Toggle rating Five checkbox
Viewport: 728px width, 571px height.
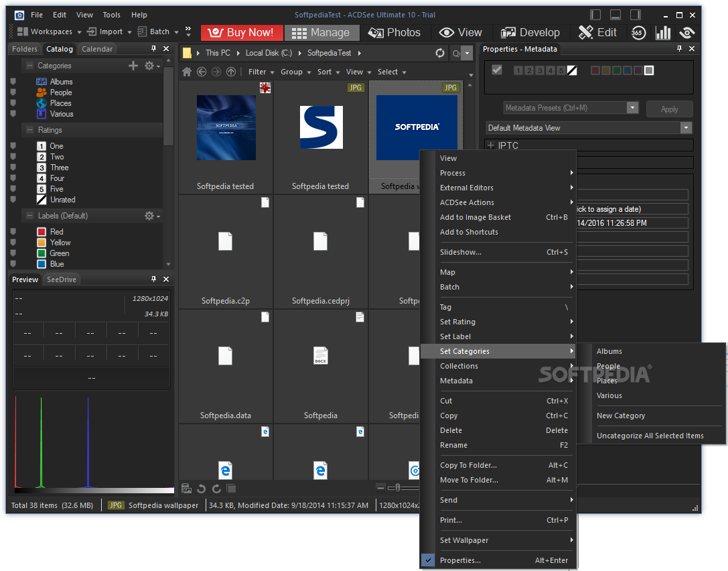click(x=42, y=189)
